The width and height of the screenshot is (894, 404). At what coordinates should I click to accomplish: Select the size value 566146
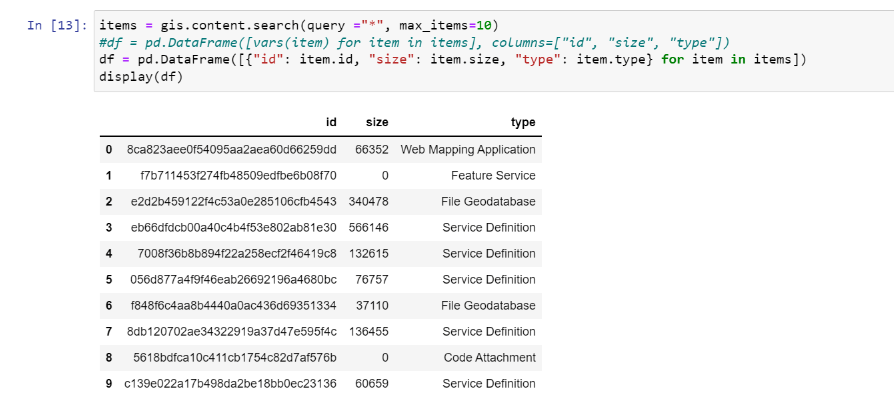pyautogui.click(x=369, y=227)
